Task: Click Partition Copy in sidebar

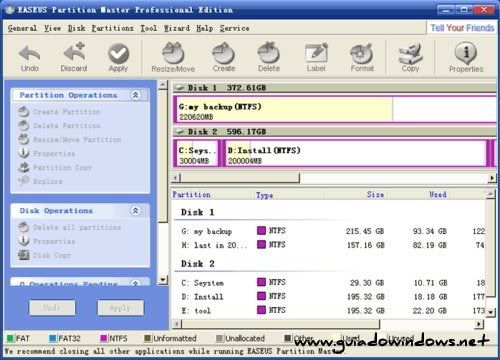Action: point(55,167)
